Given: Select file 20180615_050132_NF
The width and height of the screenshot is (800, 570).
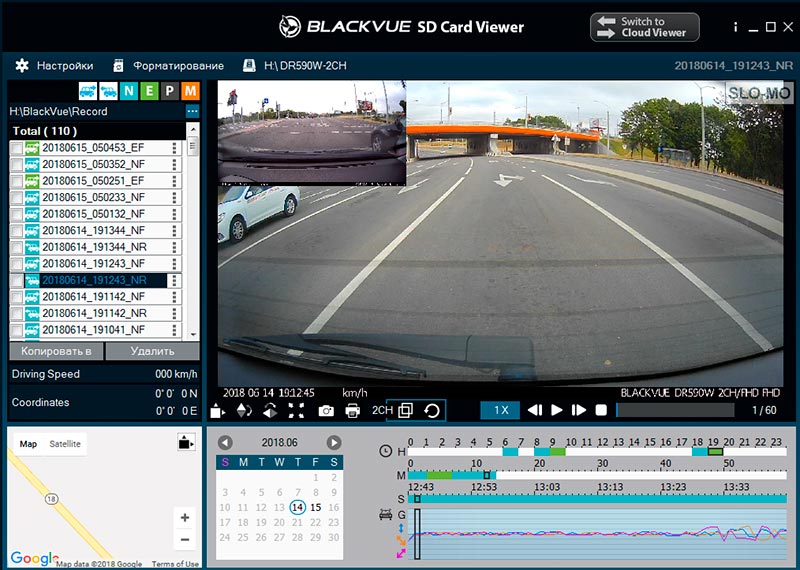Looking at the screenshot, I should (x=93, y=214).
